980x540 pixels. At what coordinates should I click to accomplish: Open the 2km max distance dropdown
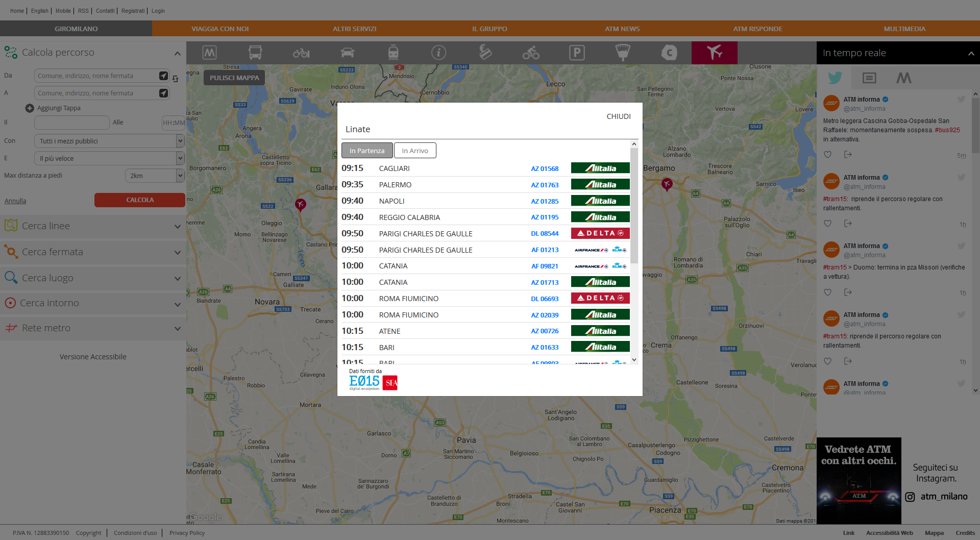[x=154, y=176]
